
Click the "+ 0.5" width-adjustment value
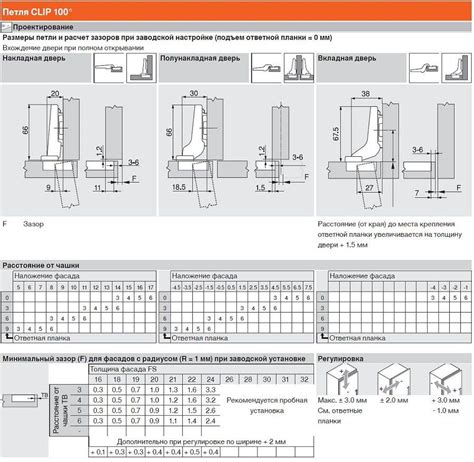tap(192, 452)
